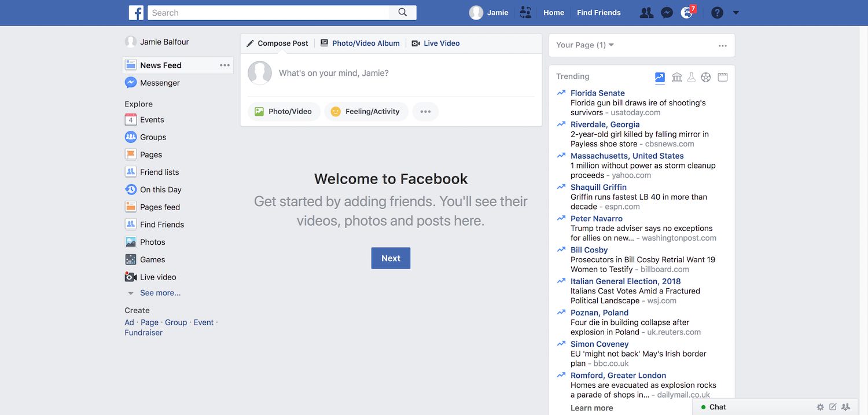Open the Messenger icon in top bar
This screenshot has height=415, width=868.
tap(667, 12)
